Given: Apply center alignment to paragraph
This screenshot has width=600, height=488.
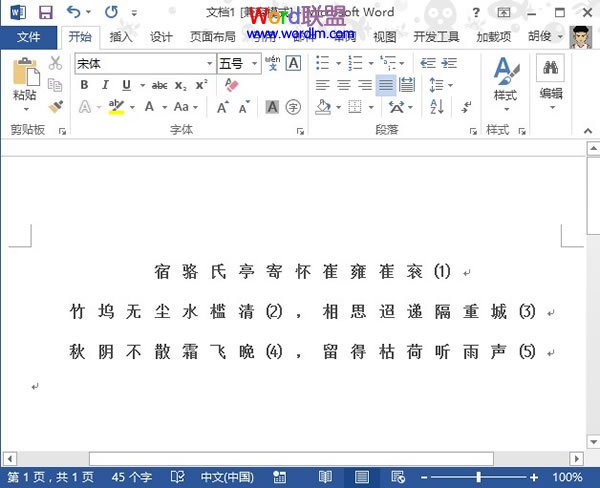Looking at the screenshot, I should click(343, 85).
